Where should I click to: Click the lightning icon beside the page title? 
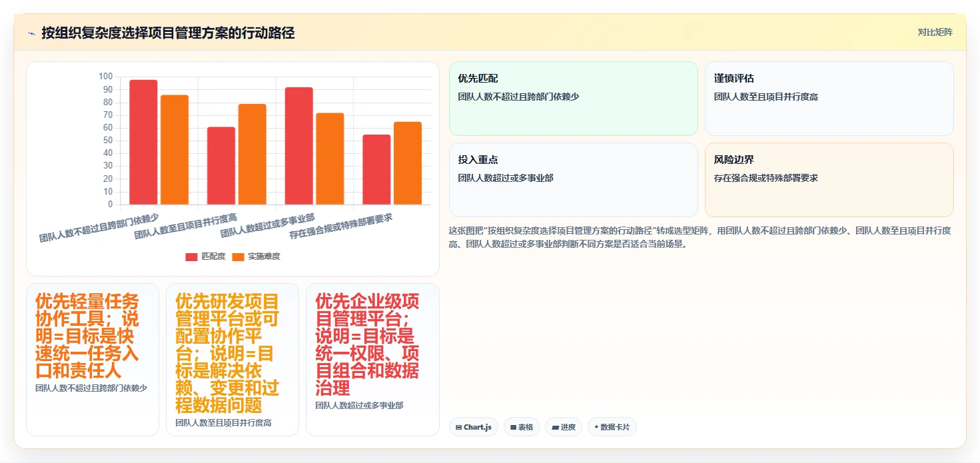[31, 33]
